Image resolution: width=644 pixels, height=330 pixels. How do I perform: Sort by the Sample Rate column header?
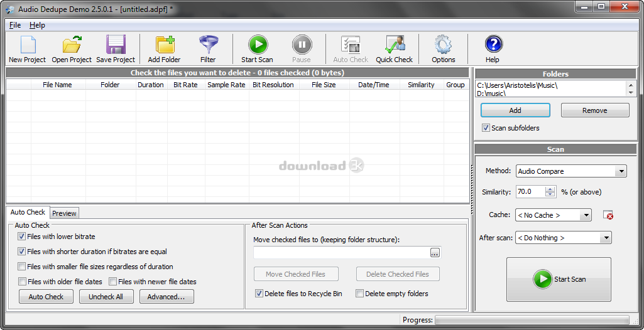tap(226, 85)
